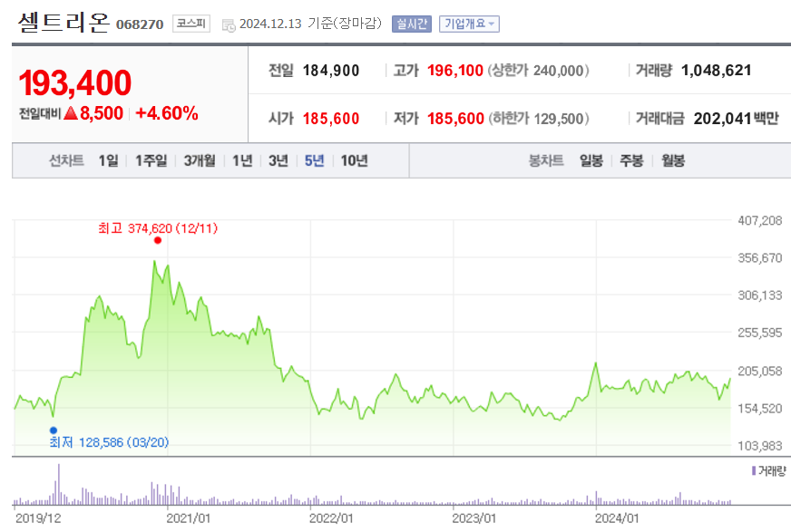Click the 고가 value 196,100
Viewport: 791px width, 532px height.
coord(455,71)
